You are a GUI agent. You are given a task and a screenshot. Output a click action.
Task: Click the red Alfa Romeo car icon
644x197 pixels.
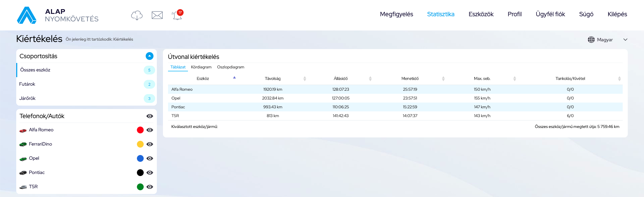pyautogui.click(x=23, y=130)
